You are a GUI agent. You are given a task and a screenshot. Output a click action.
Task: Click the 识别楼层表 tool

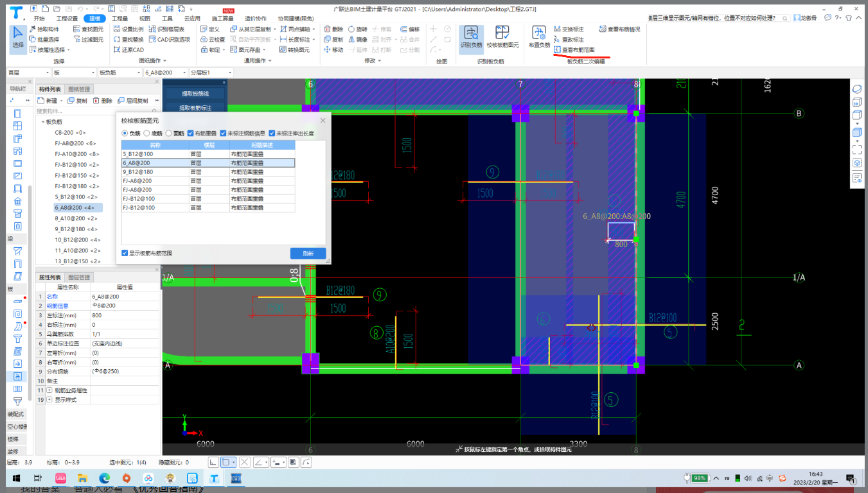click(166, 30)
